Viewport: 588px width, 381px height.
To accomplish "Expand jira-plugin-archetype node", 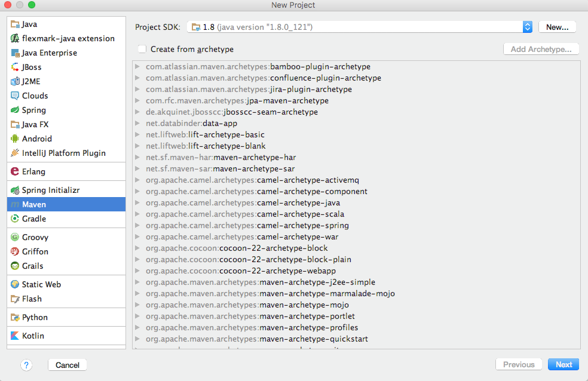I will click(x=137, y=89).
